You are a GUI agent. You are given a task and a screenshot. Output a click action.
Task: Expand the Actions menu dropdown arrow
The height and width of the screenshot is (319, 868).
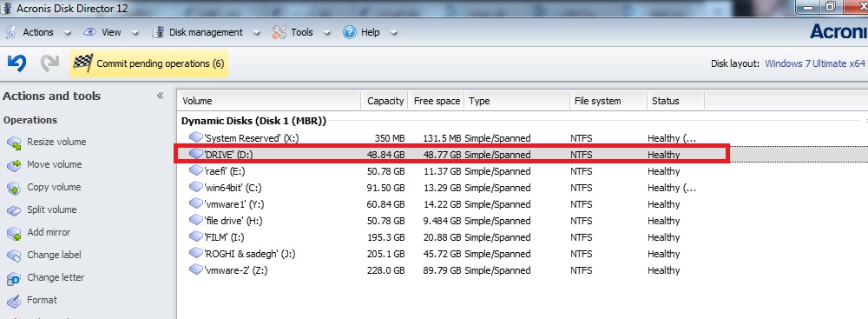(68, 33)
